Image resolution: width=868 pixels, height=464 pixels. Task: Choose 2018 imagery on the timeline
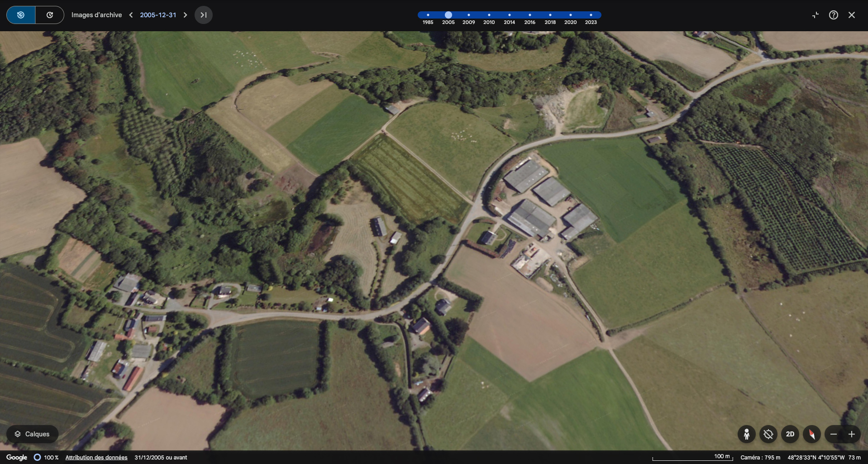[x=550, y=15]
